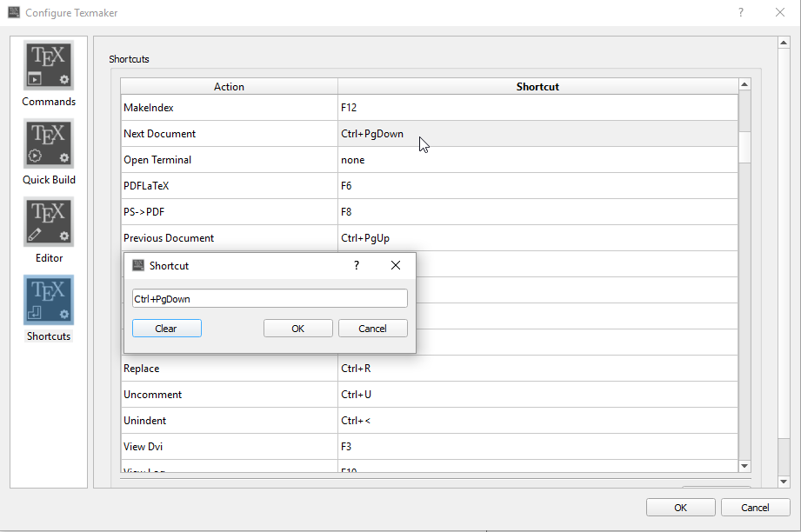The image size is (801, 532).
Task: Open the Quick Build settings page
Action: click(x=49, y=153)
